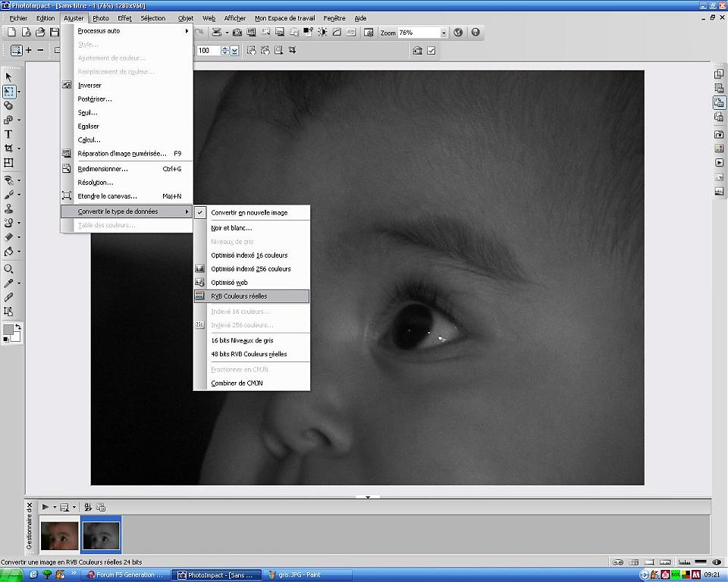The height and width of the screenshot is (582, 728).
Task: Select the grayscale baby photo thumbnail
Action: [x=101, y=536]
